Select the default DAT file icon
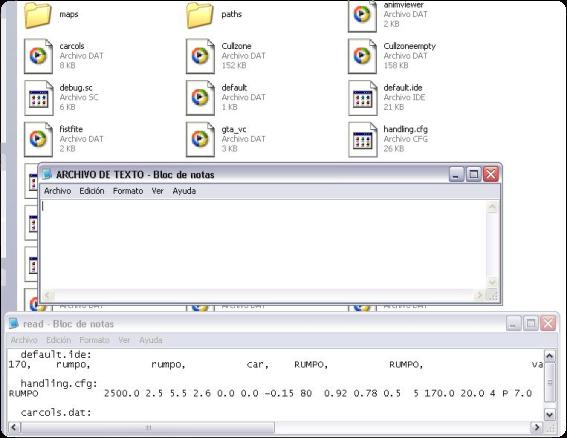The height and width of the screenshot is (438, 567). coord(200,98)
